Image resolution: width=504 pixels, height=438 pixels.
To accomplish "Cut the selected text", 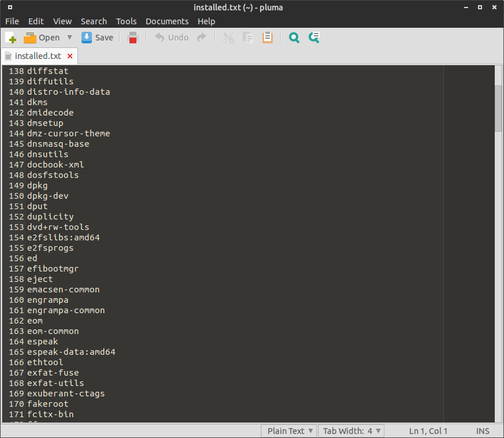I will click(228, 37).
